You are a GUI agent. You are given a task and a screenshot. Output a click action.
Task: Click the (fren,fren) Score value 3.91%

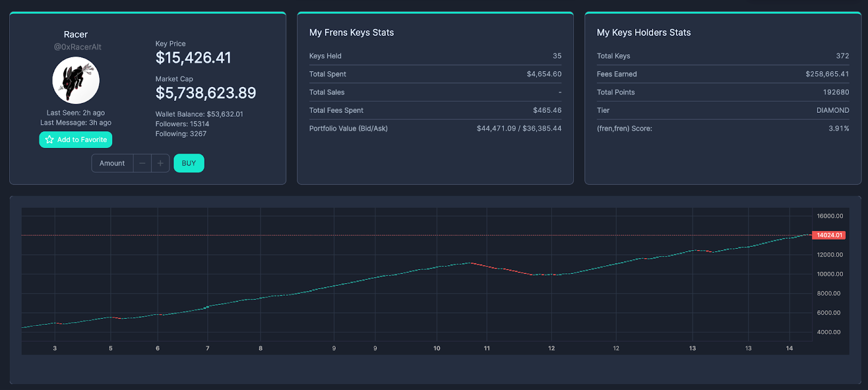pos(839,129)
